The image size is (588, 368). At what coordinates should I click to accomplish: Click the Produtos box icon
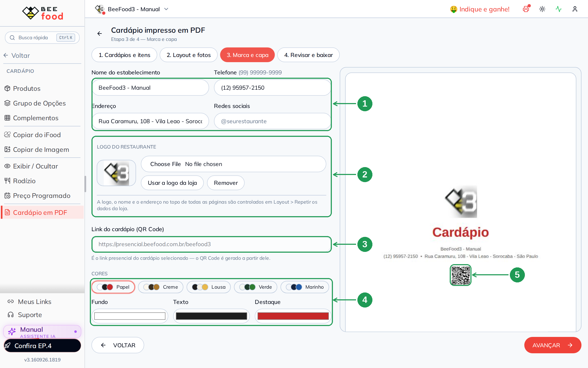pyautogui.click(x=7, y=88)
